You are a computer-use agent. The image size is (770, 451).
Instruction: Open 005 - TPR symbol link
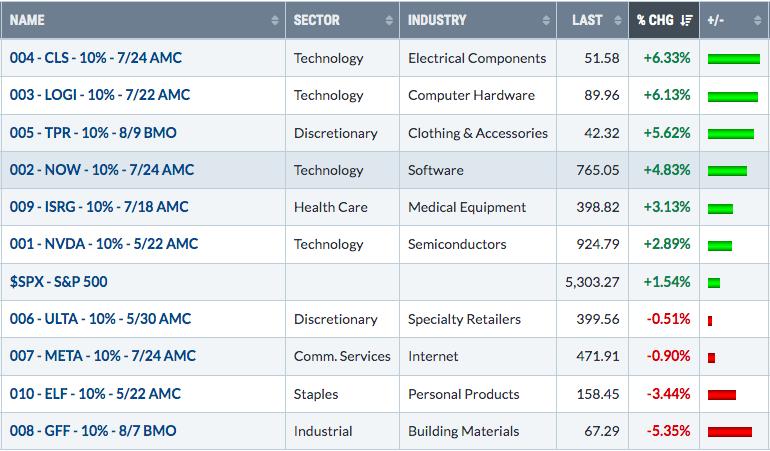93,133
